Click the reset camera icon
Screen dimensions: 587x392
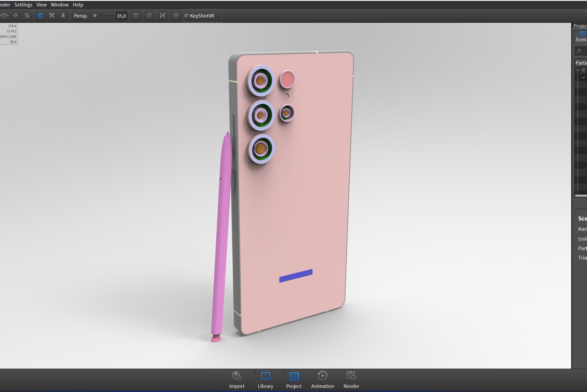click(15, 15)
